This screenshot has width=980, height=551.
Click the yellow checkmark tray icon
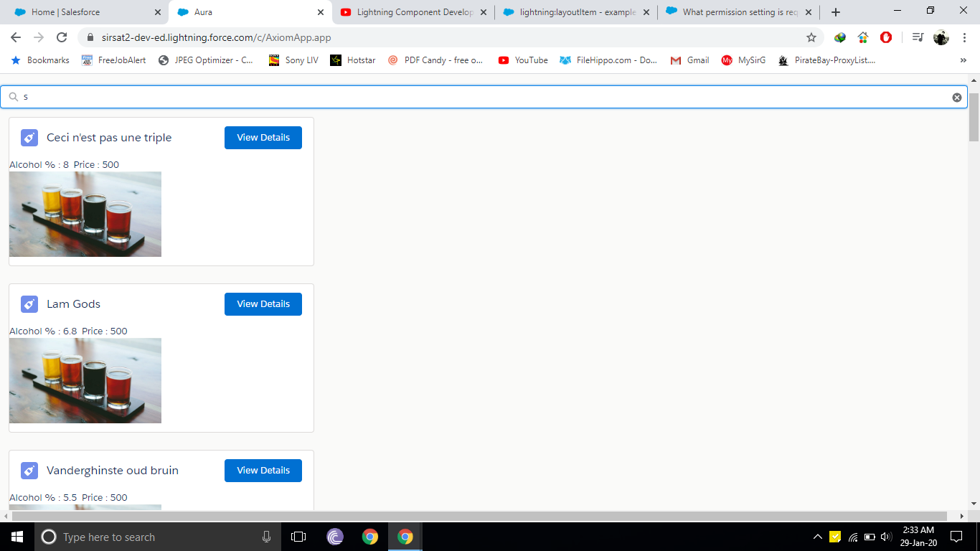[835, 537]
